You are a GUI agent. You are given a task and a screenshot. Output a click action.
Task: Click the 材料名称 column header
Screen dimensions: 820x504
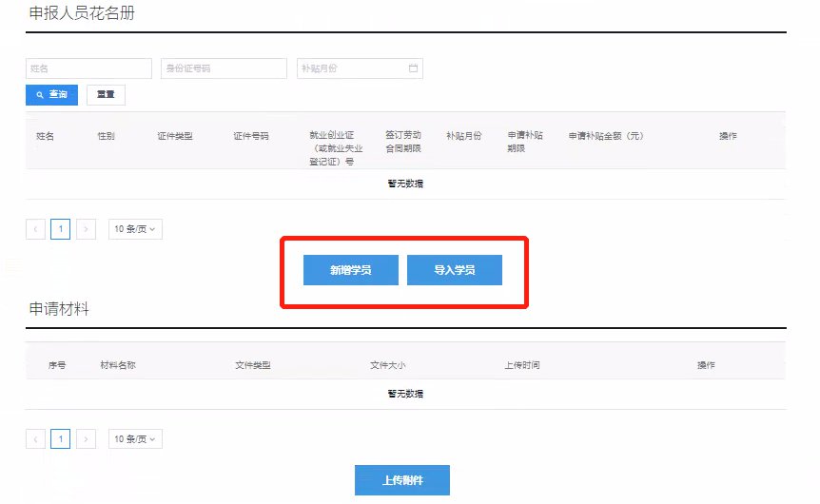click(x=118, y=365)
